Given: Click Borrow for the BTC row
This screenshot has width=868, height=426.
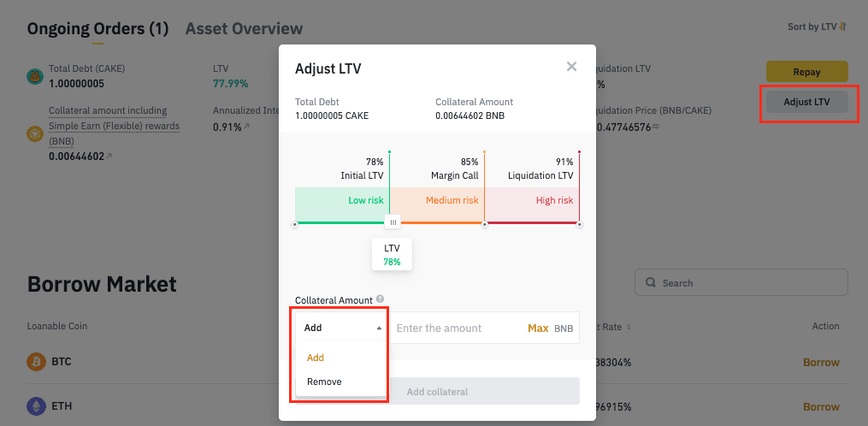Looking at the screenshot, I should 821,362.
